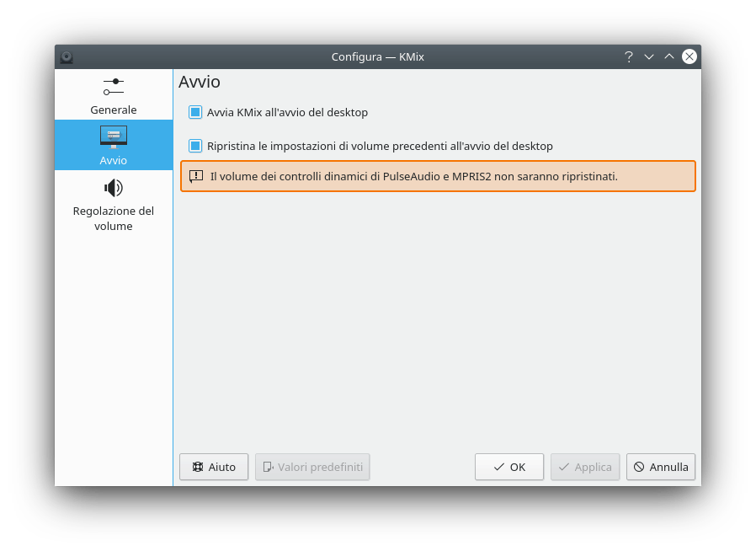Click the Applica button

point(585,467)
